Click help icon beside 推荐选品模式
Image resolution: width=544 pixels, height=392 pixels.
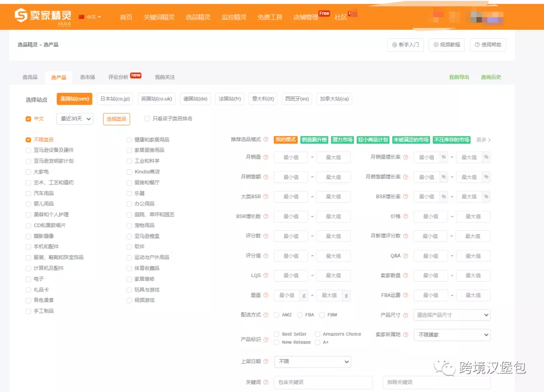click(x=265, y=140)
